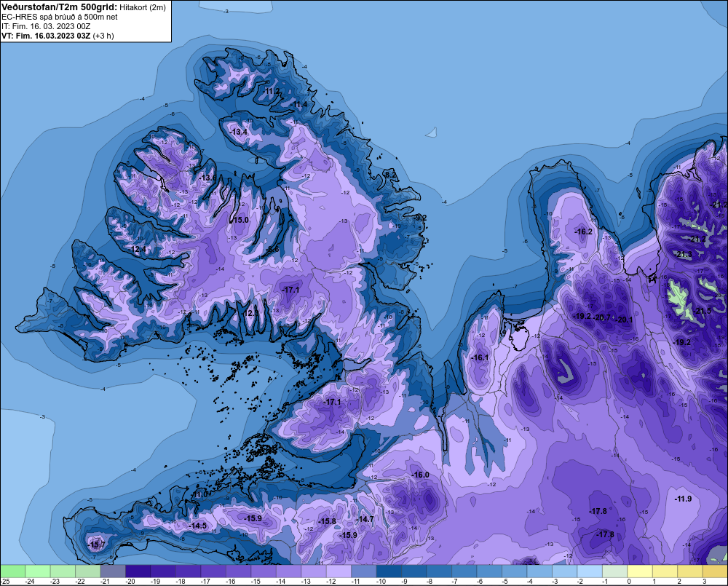Screen dimensions: 728x586
Task: Click the legend swatch labeled -14
Action: (288, 571)
